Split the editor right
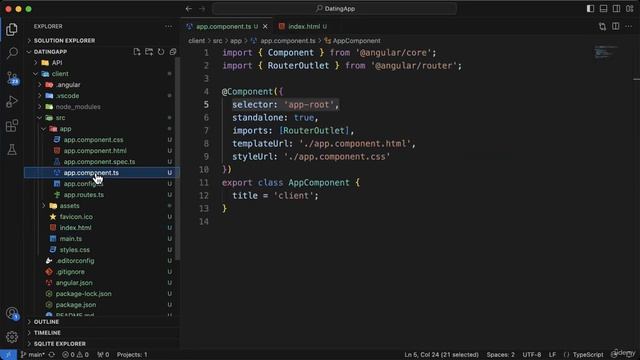The width and height of the screenshot is (640, 360). coord(616,27)
